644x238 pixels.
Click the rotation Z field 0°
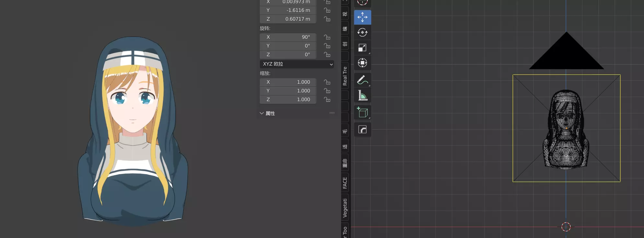click(x=288, y=55)
